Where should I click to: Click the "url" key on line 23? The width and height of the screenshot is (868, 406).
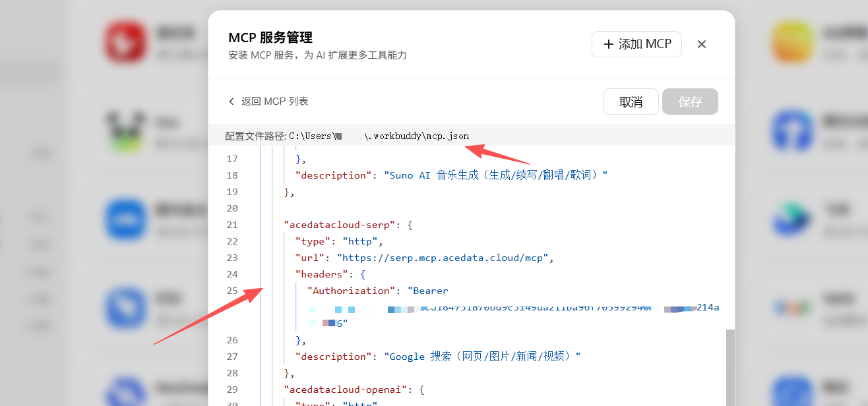point(310,258)
